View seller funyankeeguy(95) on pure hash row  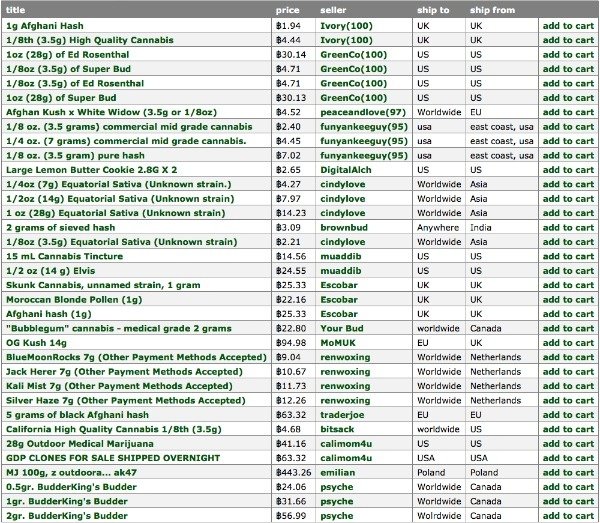tap(364, 156)
